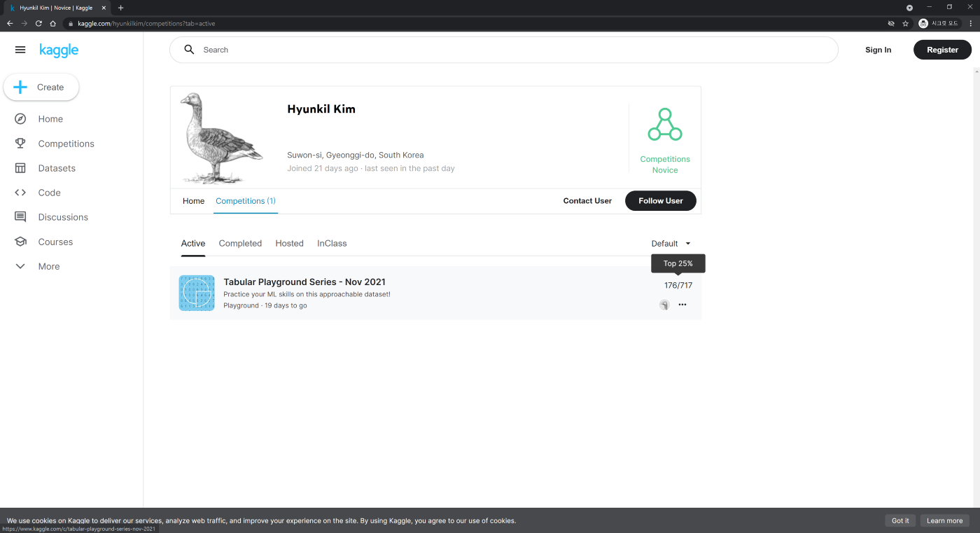Screen dimensions: 980x533
Task: Click the Sign In link
Action: [878, 50]
